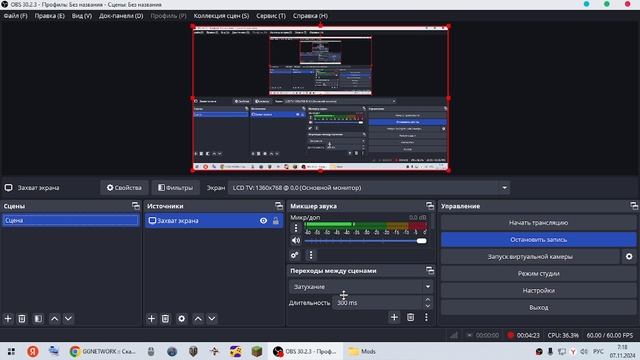Open the Сервис (T) menu
The width and height of the screenshot is (640, 360).
[x=271, y=16]
